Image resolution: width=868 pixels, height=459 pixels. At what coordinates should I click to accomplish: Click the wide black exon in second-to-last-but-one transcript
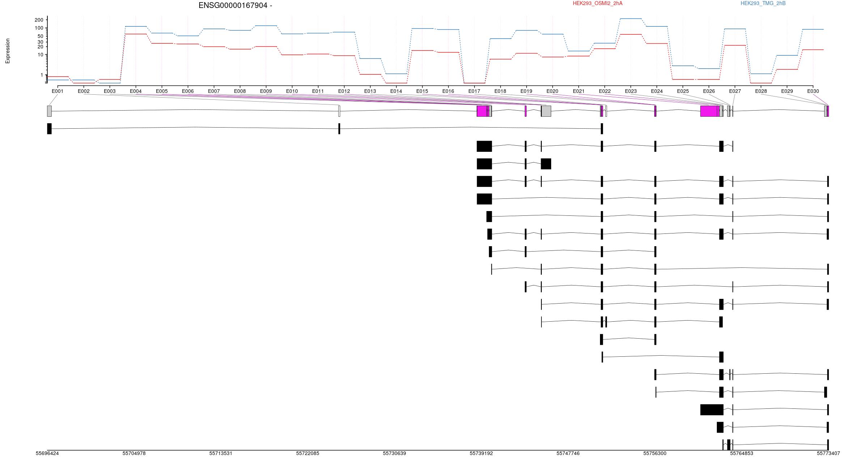pos(712,410)
